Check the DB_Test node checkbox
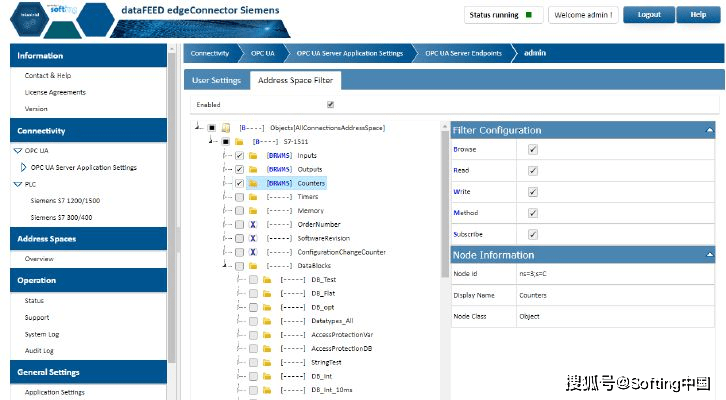The height and width of the screenshot is (400, 726). [x=253, y=280]
